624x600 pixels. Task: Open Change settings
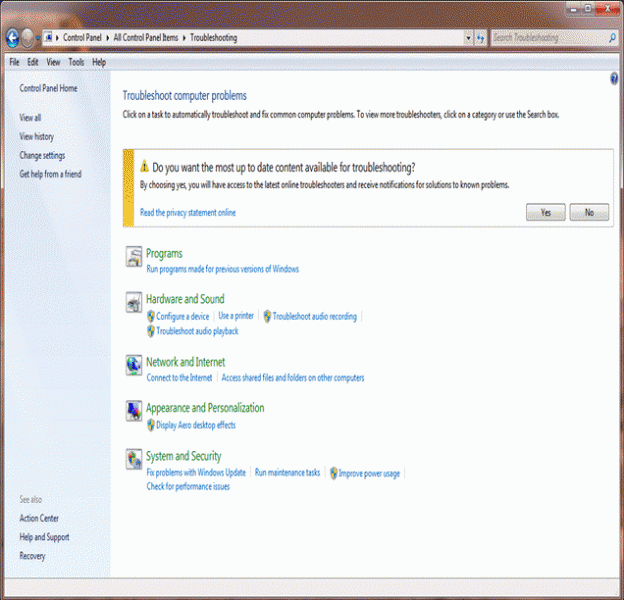42,156
